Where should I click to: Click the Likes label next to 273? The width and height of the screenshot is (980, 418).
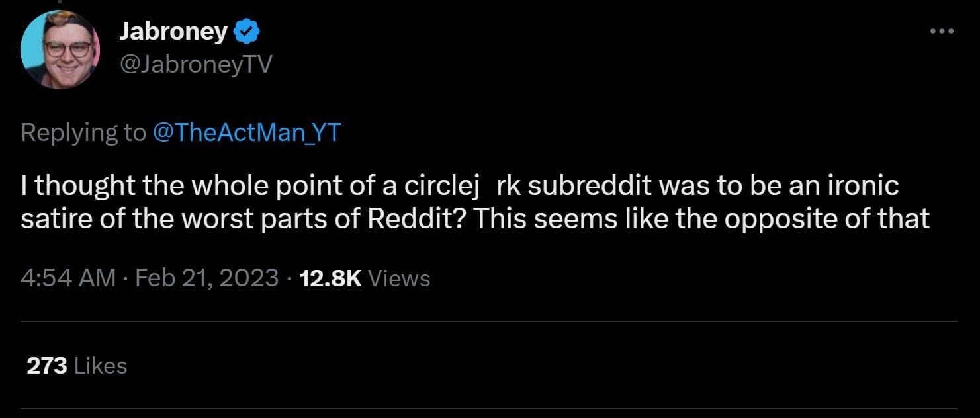99,364
